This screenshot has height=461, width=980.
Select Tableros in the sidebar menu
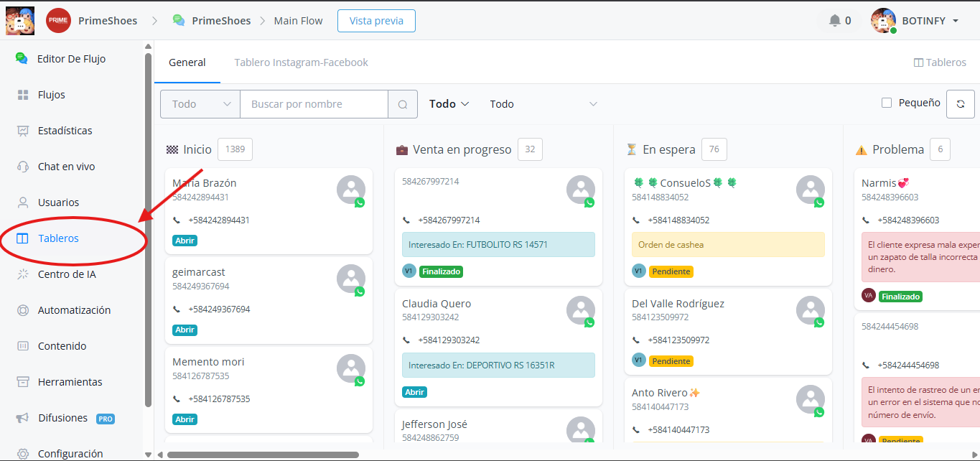48,238
